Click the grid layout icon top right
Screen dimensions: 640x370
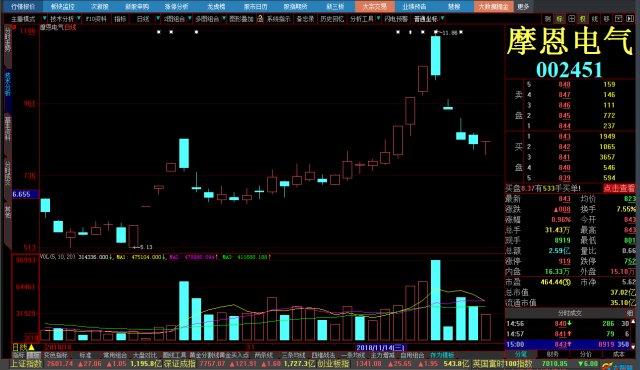click(x=571, y=19)
